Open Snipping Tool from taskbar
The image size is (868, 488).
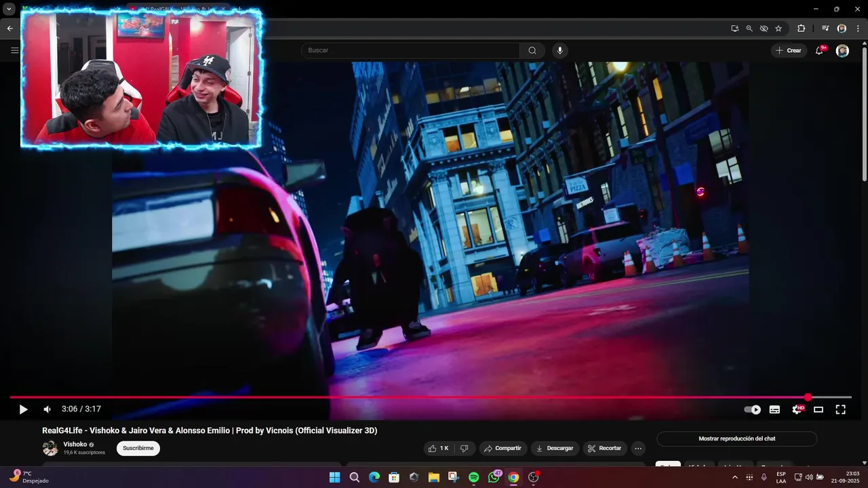454,477
